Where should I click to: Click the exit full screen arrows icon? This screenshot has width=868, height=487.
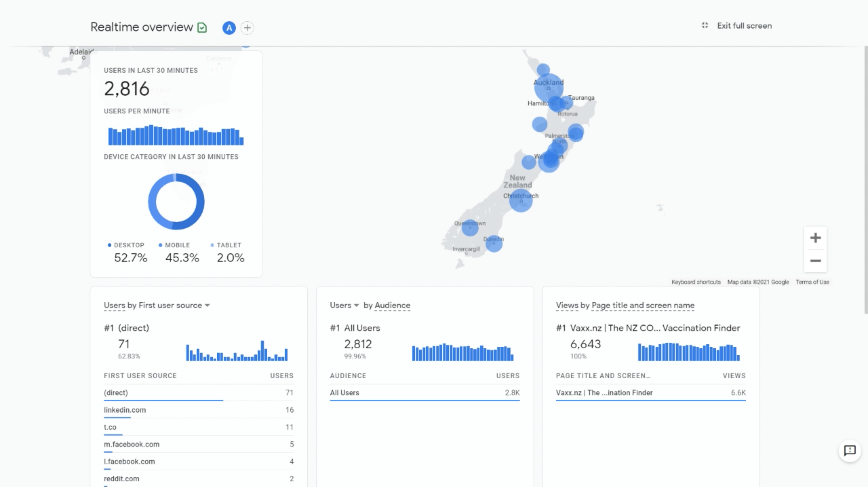[704, 26]
